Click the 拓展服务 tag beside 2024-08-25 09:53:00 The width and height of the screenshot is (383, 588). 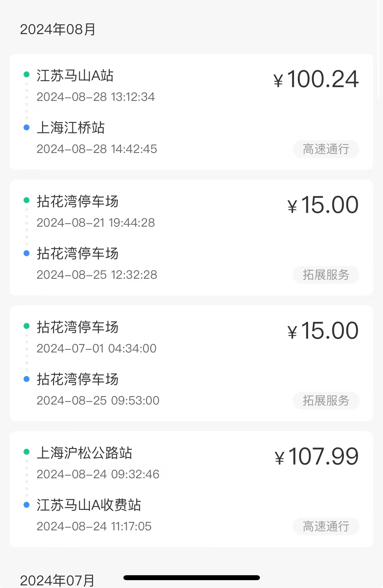click(326, 401)
